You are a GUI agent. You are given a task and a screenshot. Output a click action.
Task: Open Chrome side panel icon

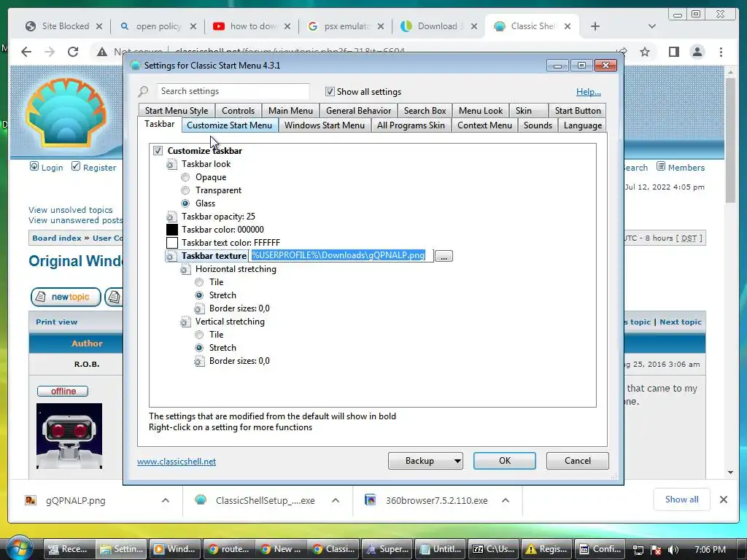[673, 52]
